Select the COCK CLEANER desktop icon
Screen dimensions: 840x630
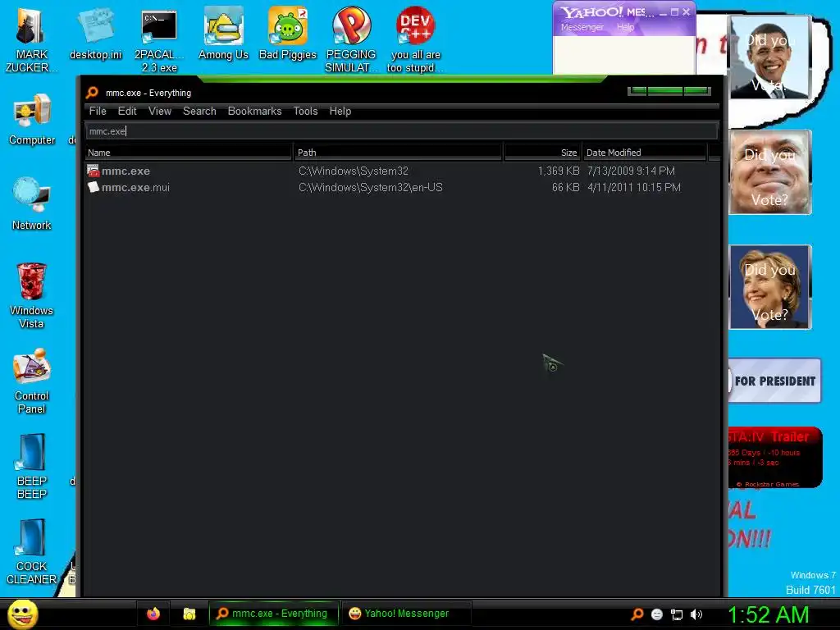click(32, 552)
